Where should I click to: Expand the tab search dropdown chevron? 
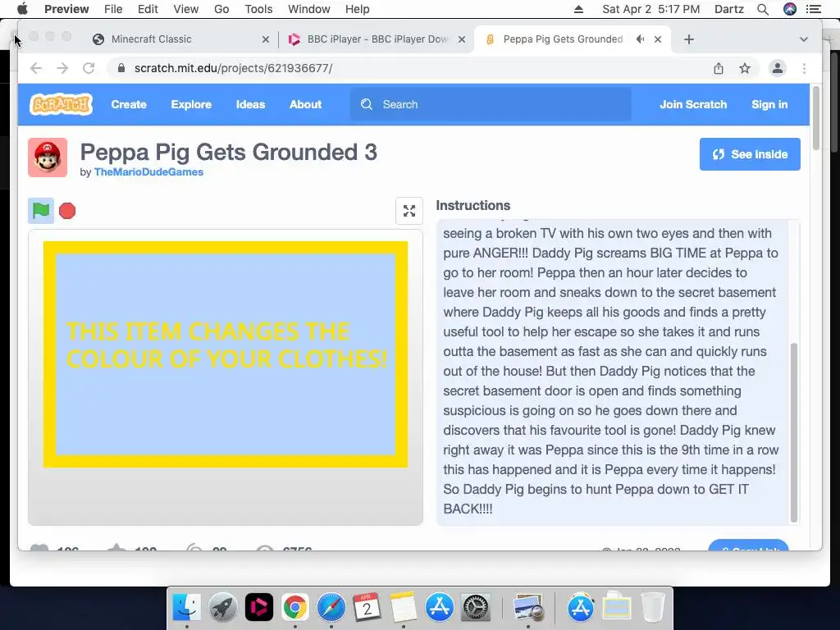[x=804, y=39]
